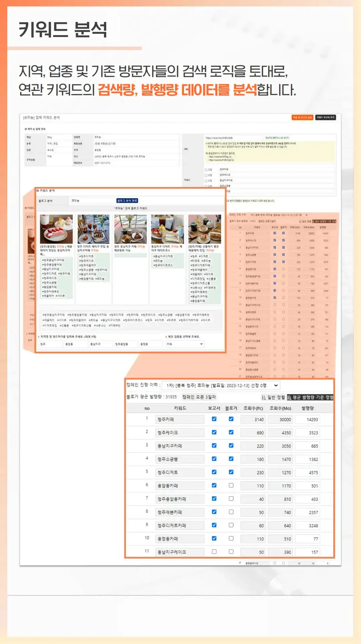Image resolution: width=361 pixels, height=644 pixels.
Task: Check the 고정 checkbox beside 청주카페
Action: (206, 170)
